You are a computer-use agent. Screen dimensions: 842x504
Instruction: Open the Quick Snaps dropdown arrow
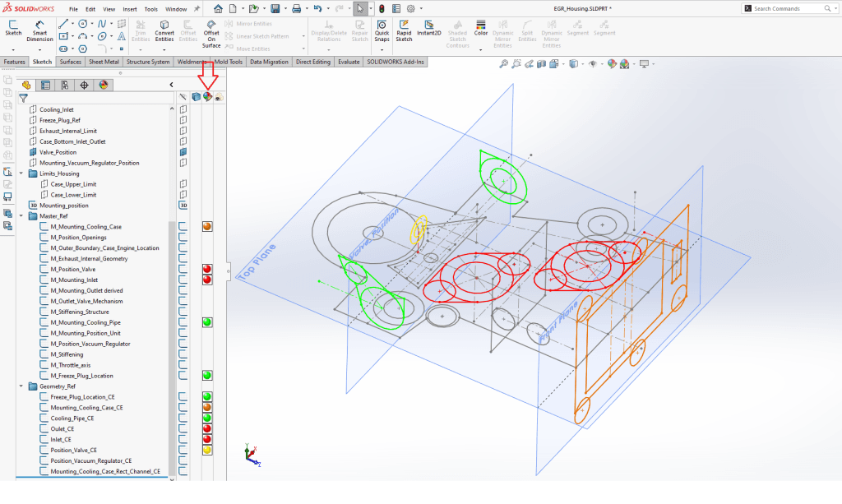(x=382, y=50)
